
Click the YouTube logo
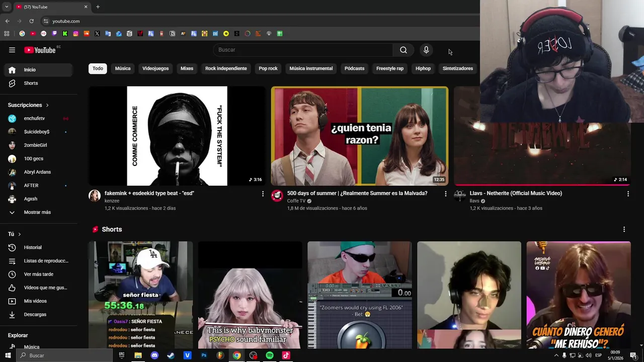click(x=40, y=50)
